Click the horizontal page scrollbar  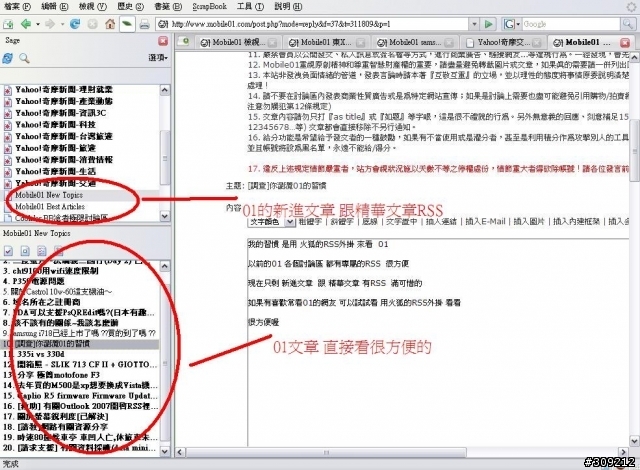(326, 452)
